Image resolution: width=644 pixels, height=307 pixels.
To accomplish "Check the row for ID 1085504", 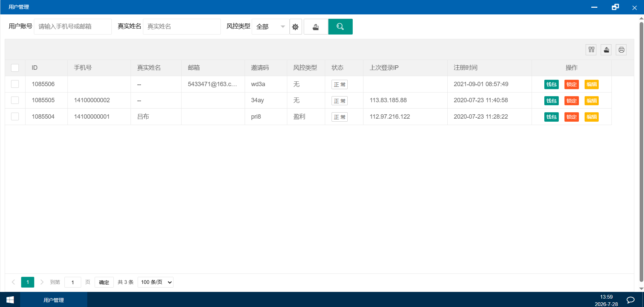I will [x=15, y=117].
